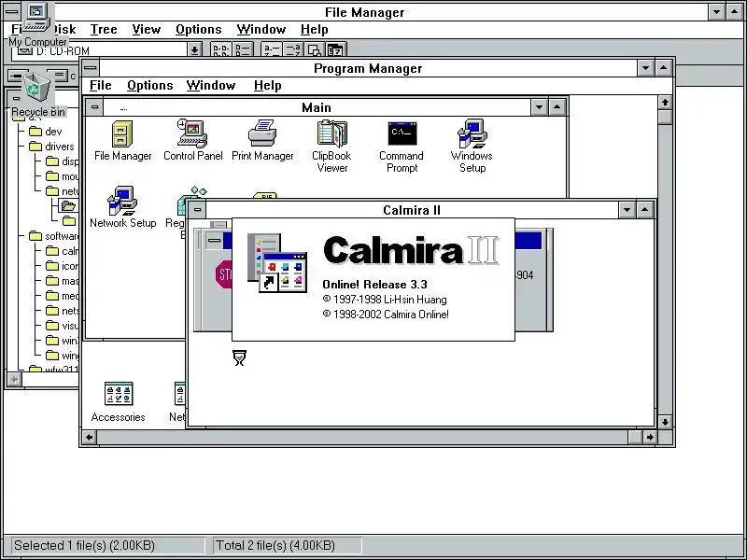Image resolution: width=747 pixels, height=560 pixels.
Task: Click 'Online! Release 3.3' text in splash
Action: (x=374, y=285)
